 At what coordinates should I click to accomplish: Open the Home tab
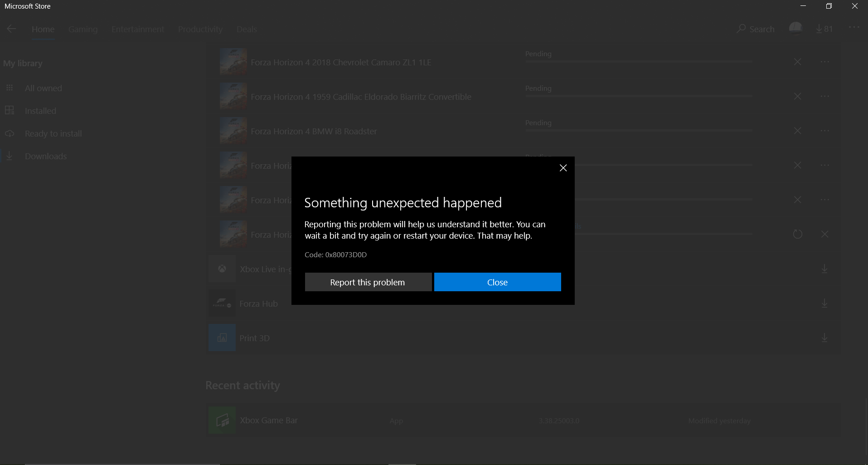[x=43, y=29]
